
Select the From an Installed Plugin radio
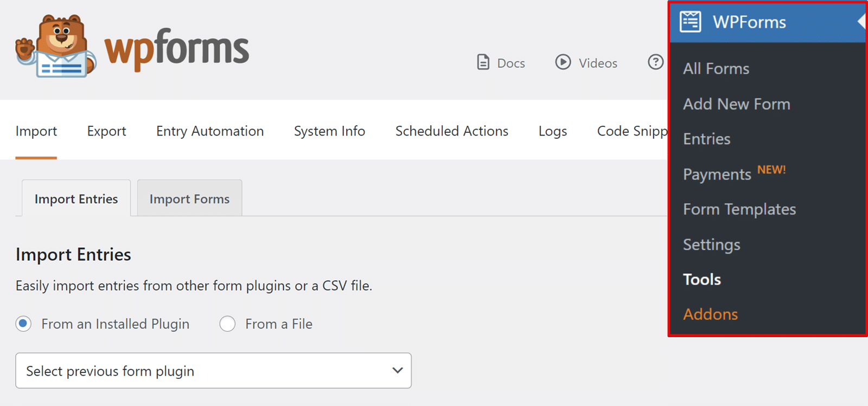tap(23, 324)
